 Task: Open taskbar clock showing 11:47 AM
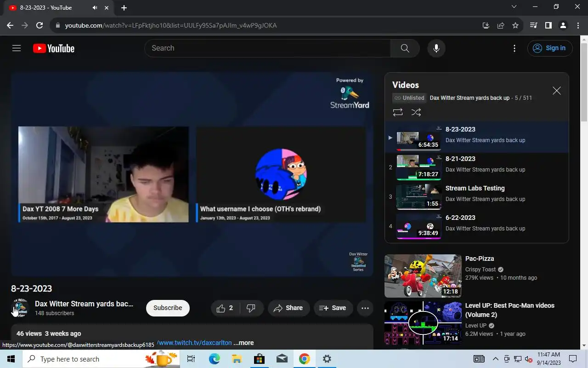(x=548, y=359)
